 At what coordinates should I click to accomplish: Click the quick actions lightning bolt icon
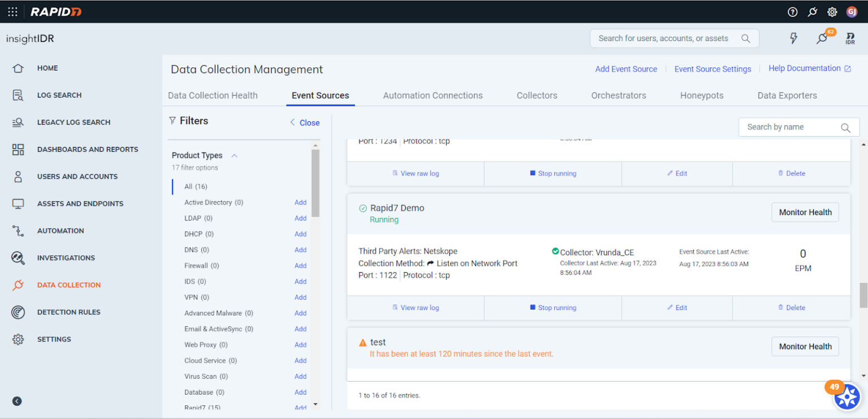tap(793, 38)
